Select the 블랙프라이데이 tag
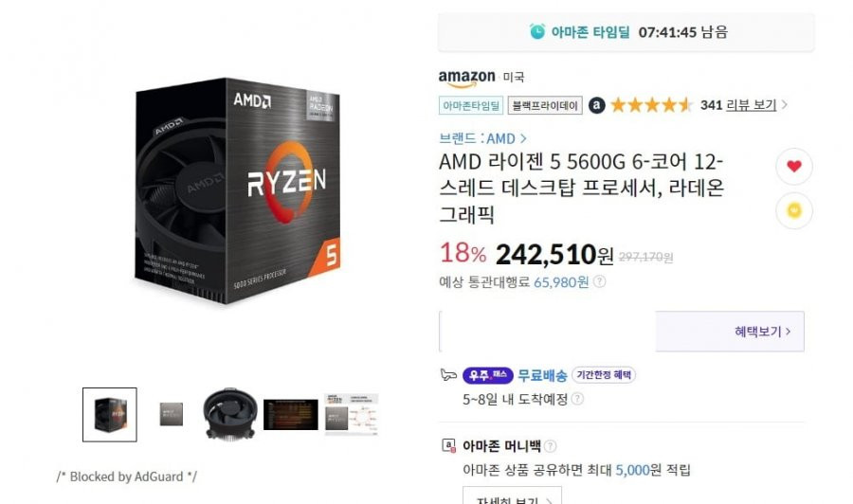The width and height of the screenshot is (853, 504). click(x=545, y=105)
